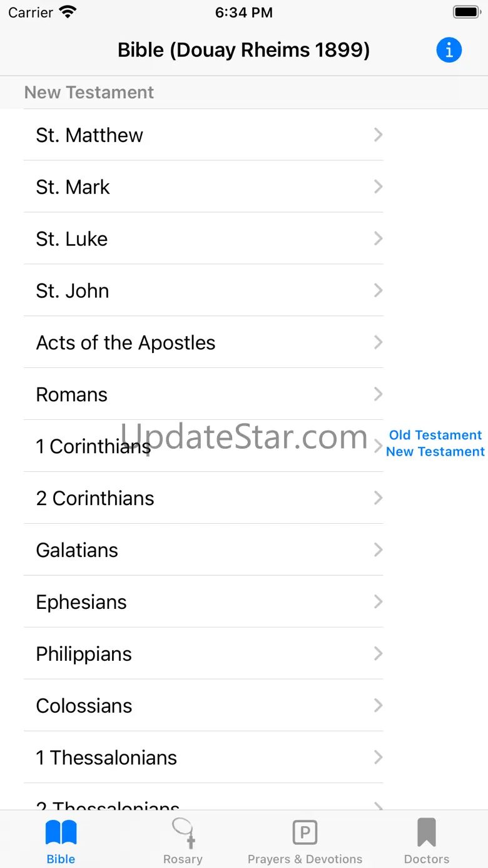Screen dimensions: 488x868
Task: Expand the Galatians row chevron
Action: tap(378, 550)
